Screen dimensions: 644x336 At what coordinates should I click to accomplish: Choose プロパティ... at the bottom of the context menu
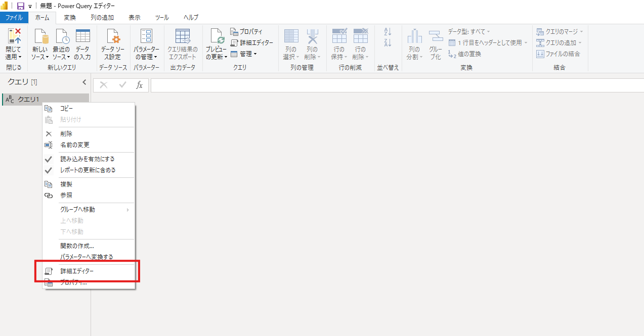89,282
